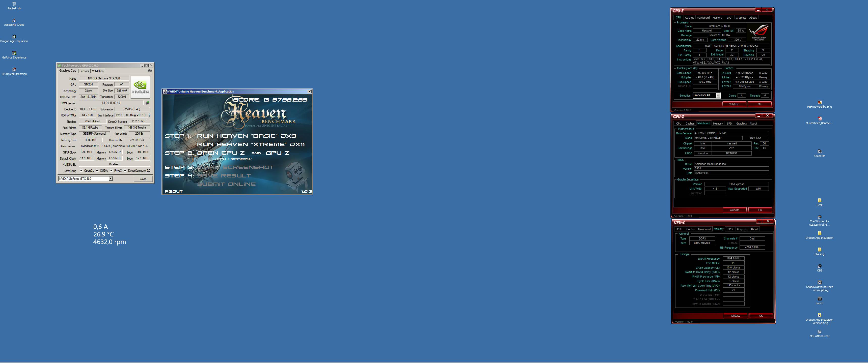
Task: Click the Intel Core i5 4690 name field
Action: tap(719, 26)
